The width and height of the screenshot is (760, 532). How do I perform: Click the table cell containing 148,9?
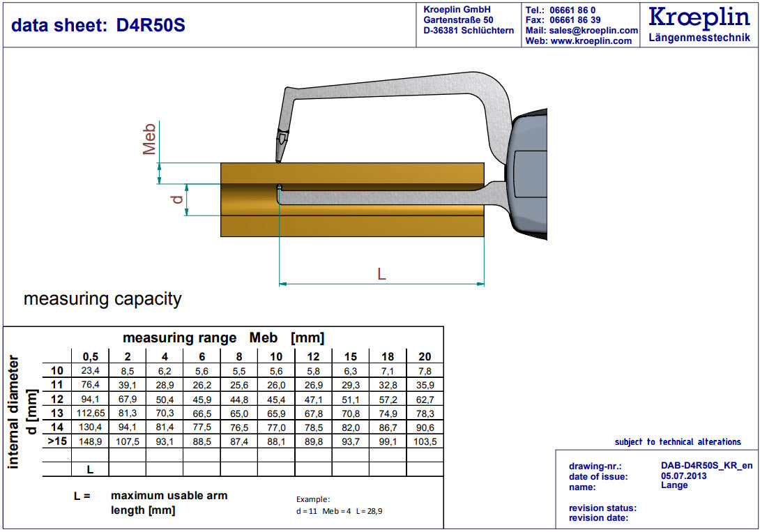[x=90, y=441]
